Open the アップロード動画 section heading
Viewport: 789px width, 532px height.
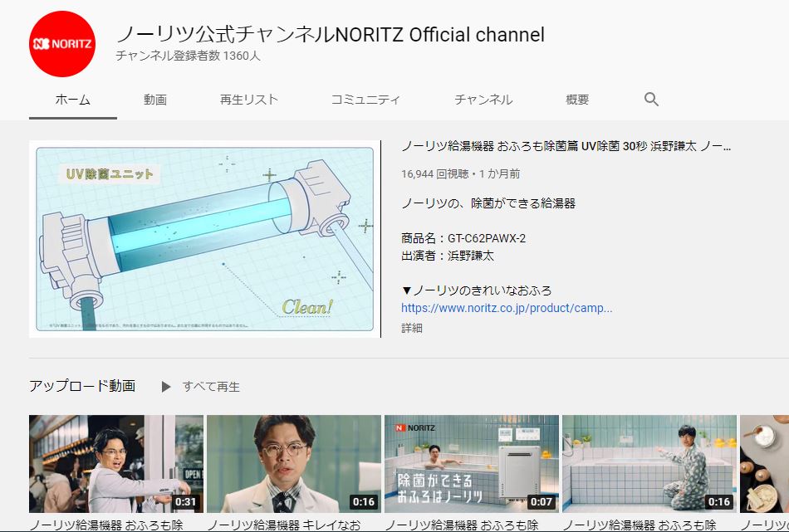[x=82, y=386]
